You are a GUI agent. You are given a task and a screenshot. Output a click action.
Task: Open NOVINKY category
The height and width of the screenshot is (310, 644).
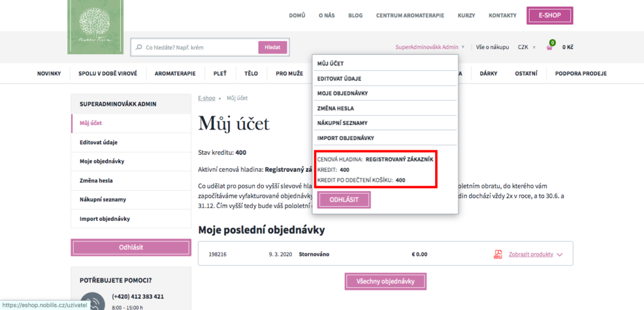coord(49,74)
